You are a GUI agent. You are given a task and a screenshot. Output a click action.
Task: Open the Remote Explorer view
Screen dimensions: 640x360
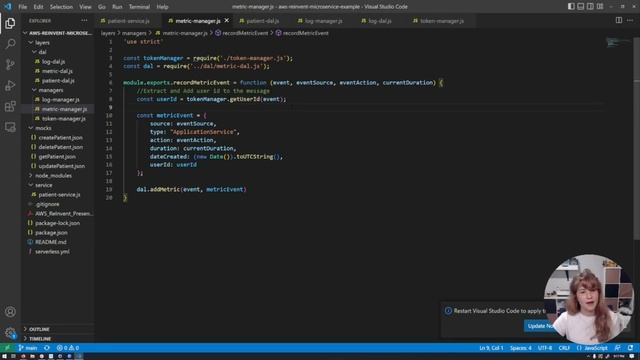point(10,127)
